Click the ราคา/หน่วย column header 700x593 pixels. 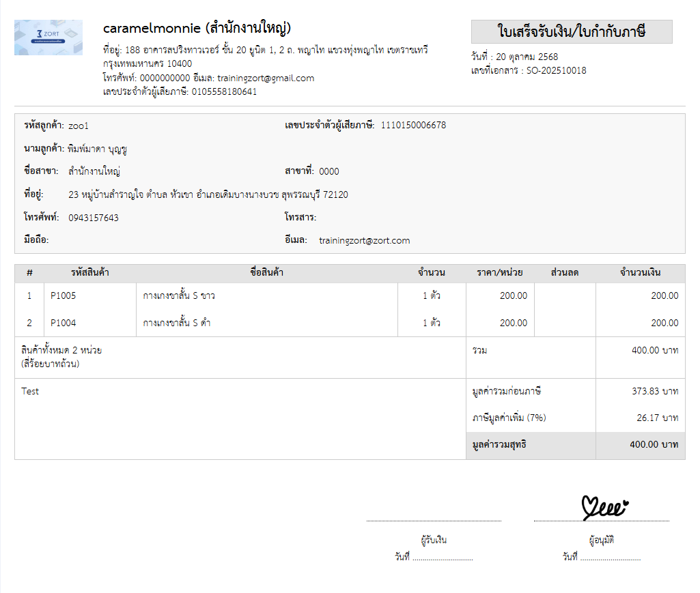[x=500, y=273]
